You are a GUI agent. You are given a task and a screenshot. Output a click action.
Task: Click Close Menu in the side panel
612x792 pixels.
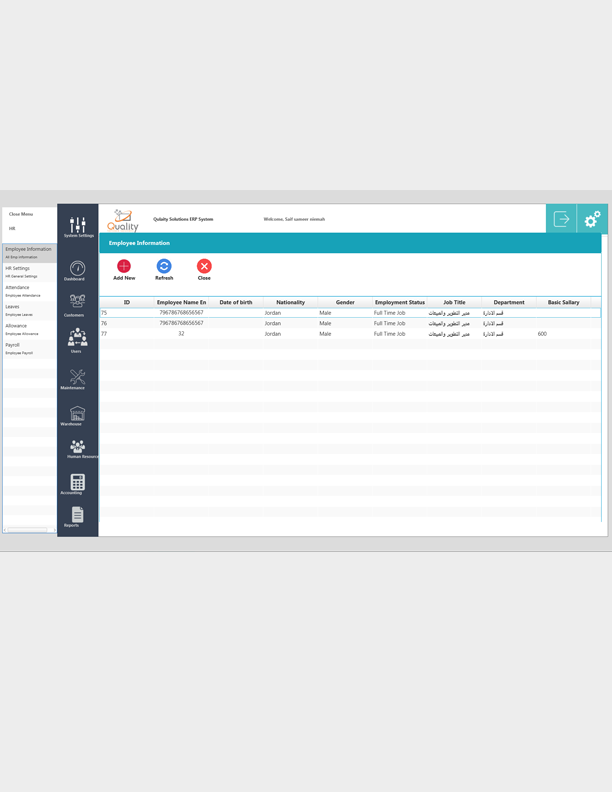(21, 214)
